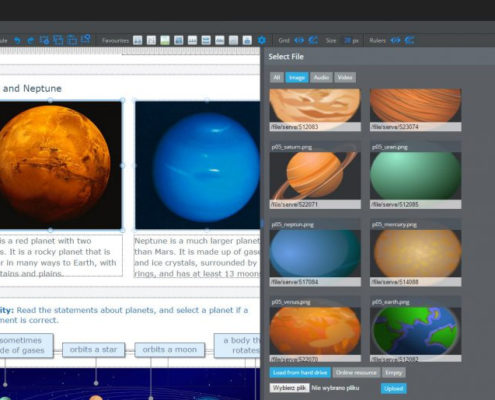Screen dimensions: 495x400
Task: Click the grid Size px input field
Action: [x=347, y=41]
